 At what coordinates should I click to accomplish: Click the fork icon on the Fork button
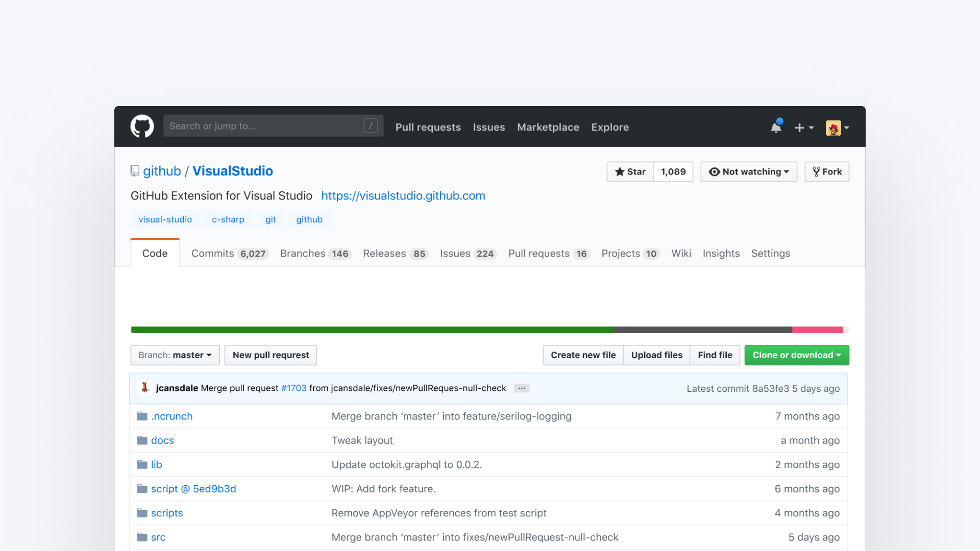(817, 171)
